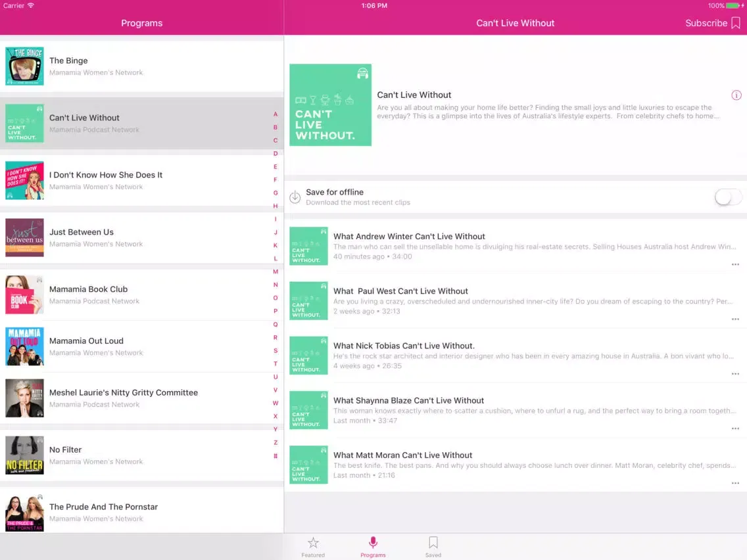The image size is (747, 560).
Task: Open The Binge program title
Action: (x=68, y=60)
